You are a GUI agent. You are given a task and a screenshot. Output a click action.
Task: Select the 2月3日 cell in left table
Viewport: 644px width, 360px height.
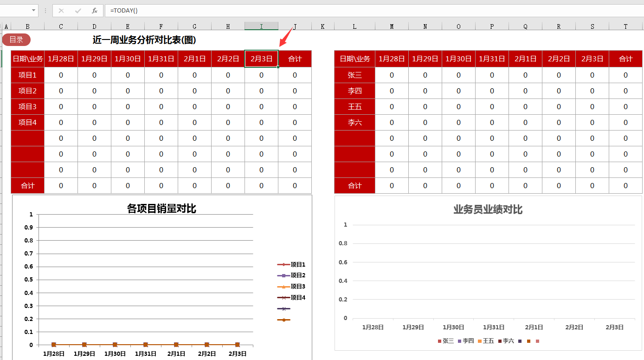[261, 59]
